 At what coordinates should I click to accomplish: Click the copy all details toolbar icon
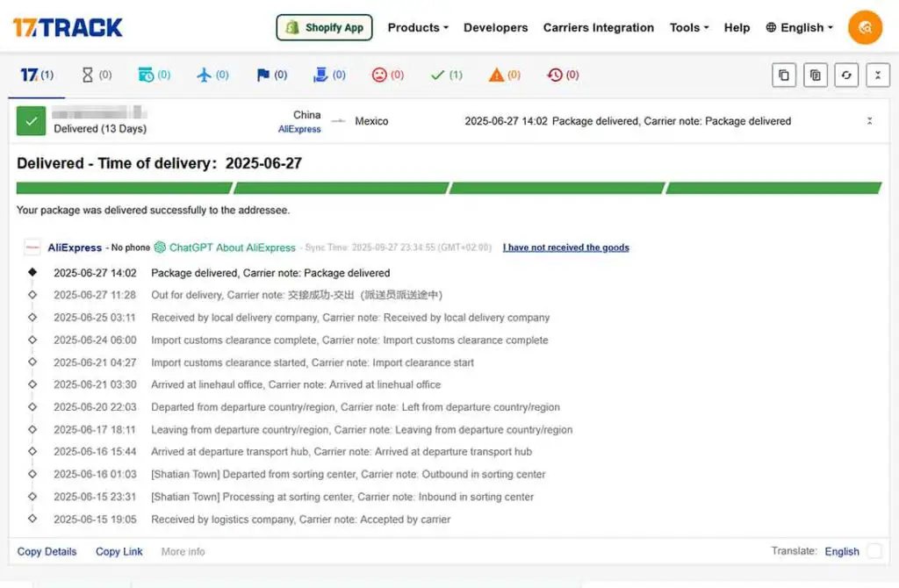coord(816,75)
